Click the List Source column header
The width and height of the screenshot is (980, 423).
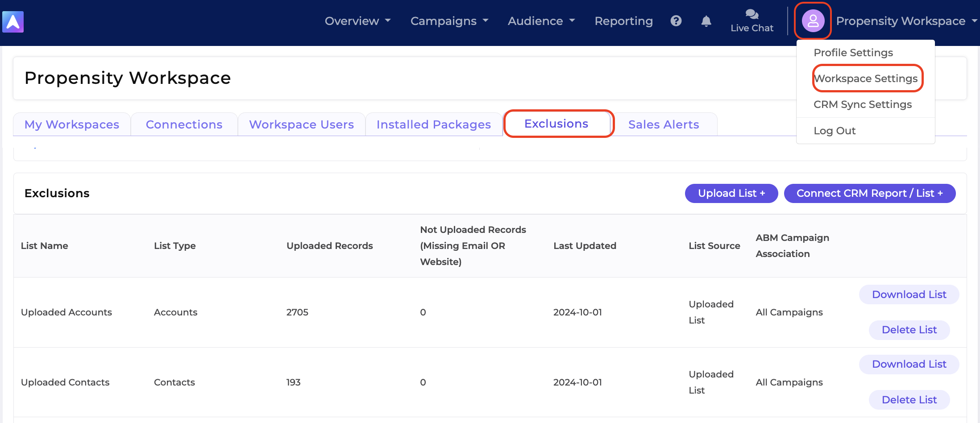[x=714, y=246]
